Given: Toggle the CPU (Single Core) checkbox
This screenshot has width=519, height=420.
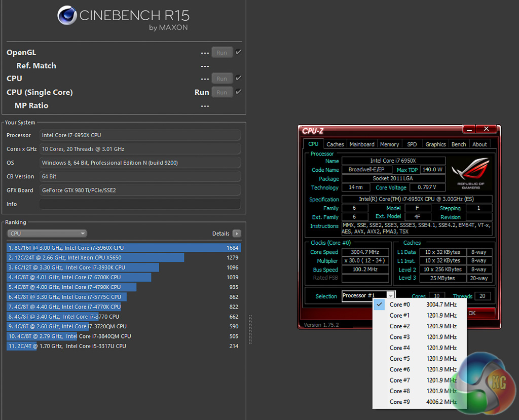Looking at the screenshot, I should pos(239,92).
